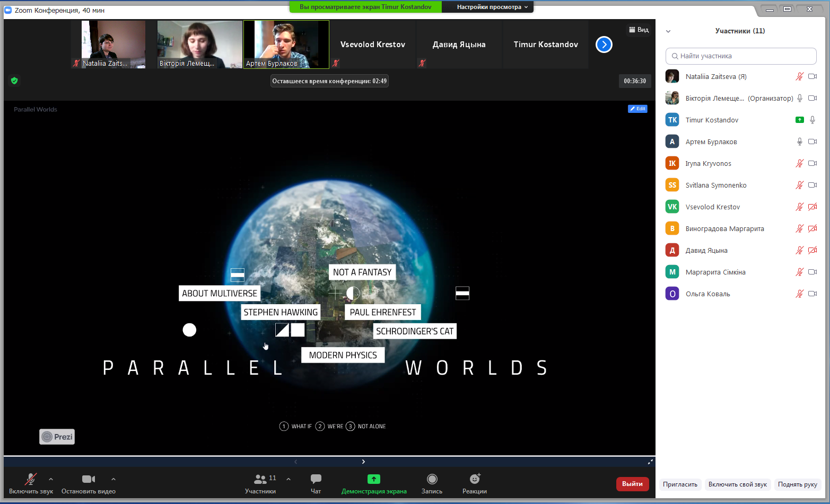830x504 pixels.
Task: Click the Найти участника search field
Action: click(x=741, y=56)
